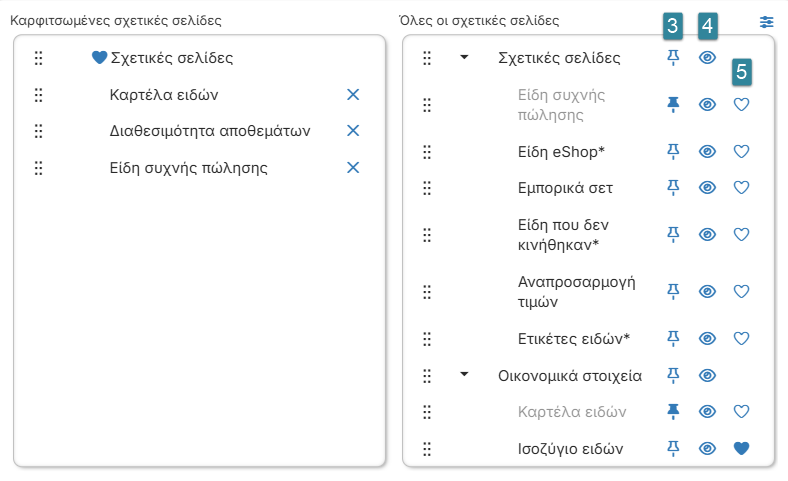The image size is (788, 481).
Task: Toggle visibility of Εμπορικά σετ
Action: coord(707,187)
